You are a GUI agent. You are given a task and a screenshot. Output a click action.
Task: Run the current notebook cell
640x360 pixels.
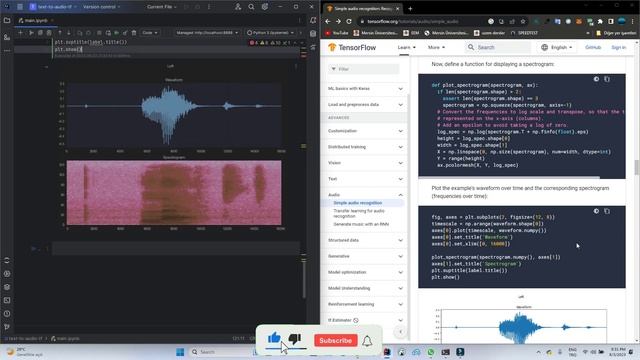pyautogui.click(x=31, y=33)
